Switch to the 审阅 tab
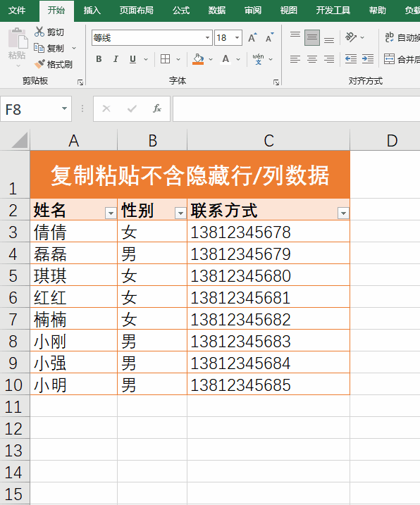This screenshot has width=420, height=505. 253,11
